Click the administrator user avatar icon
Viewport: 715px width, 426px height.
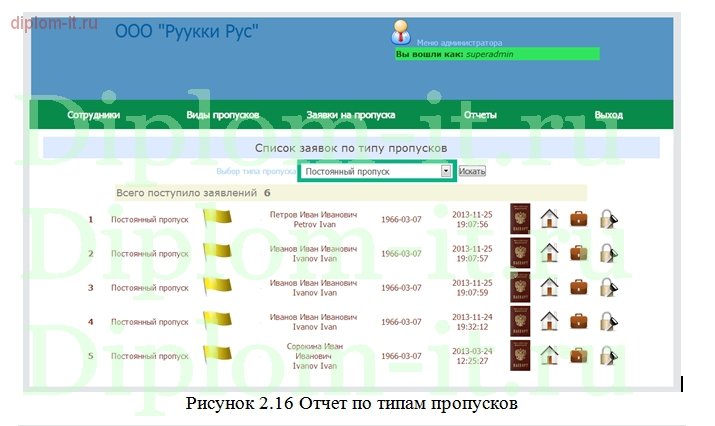point(401,32)
